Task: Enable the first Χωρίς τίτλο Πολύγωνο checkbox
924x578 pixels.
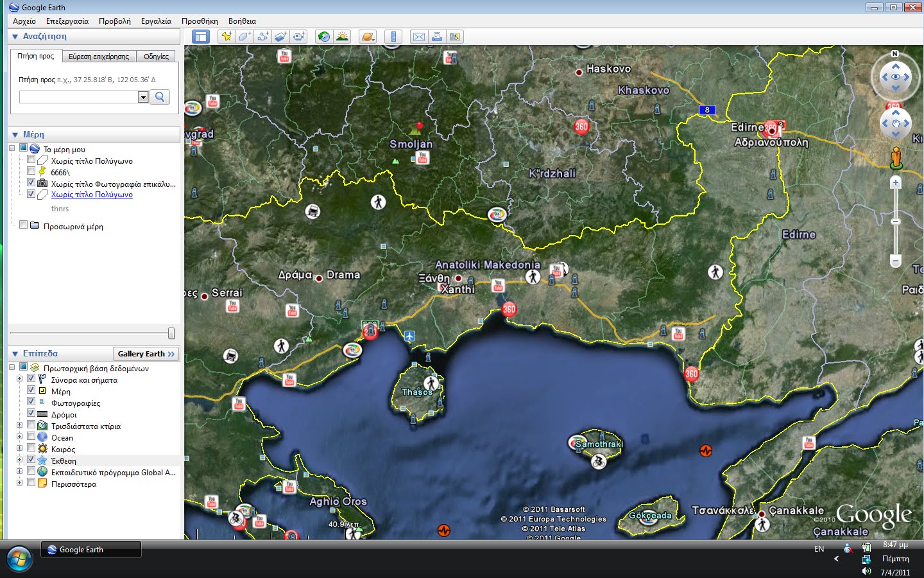Action: [x=31, y=159]
